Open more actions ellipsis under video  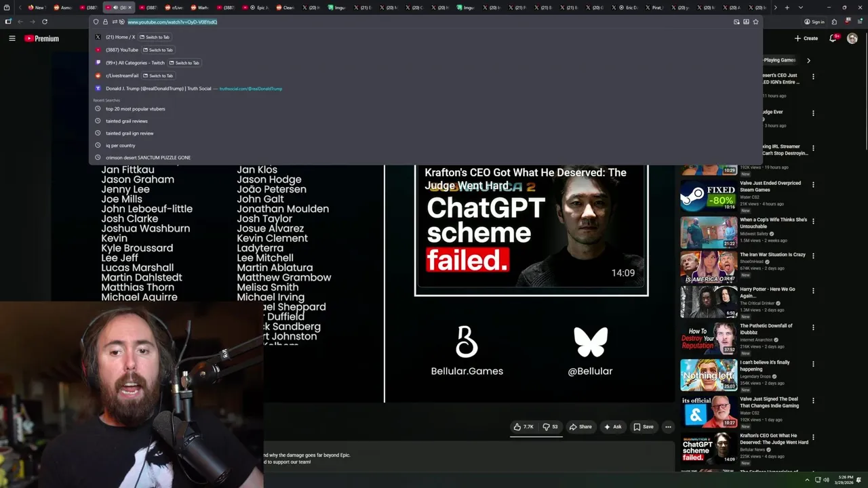pos(668,427)
